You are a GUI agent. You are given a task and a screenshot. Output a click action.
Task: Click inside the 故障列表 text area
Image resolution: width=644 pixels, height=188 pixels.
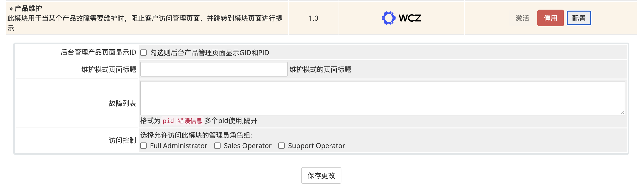[382, 98]
